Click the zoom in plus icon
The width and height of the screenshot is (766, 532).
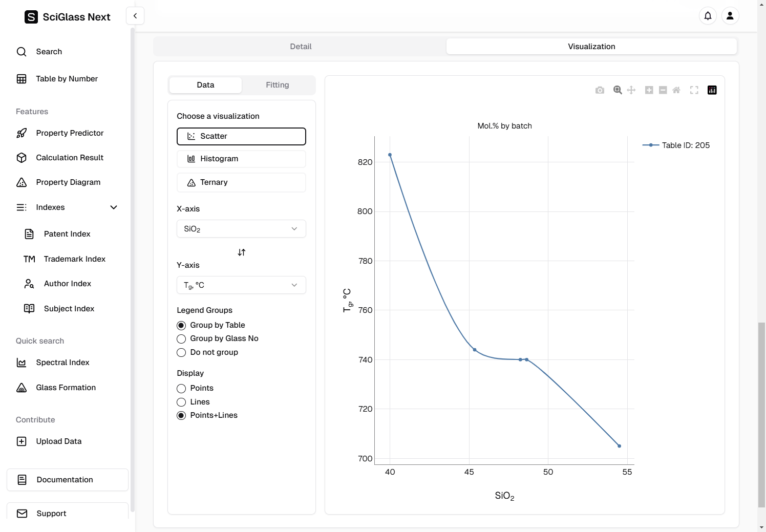[x=649, y=90]
